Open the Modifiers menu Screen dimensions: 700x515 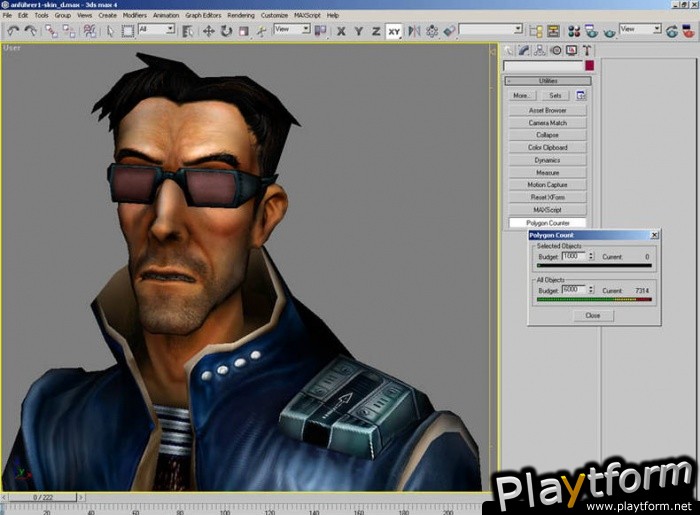[134, 15]
